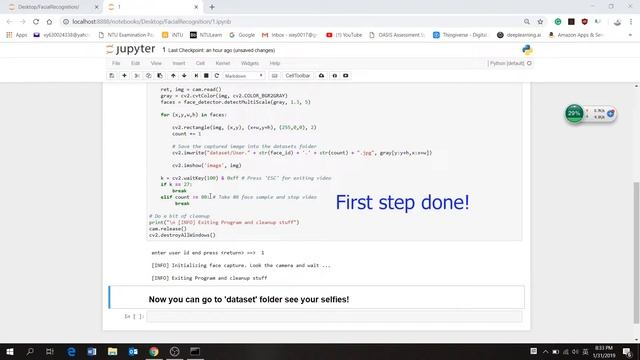Open a new browser tab
This screenshot has height=360, width=640.
212,7
